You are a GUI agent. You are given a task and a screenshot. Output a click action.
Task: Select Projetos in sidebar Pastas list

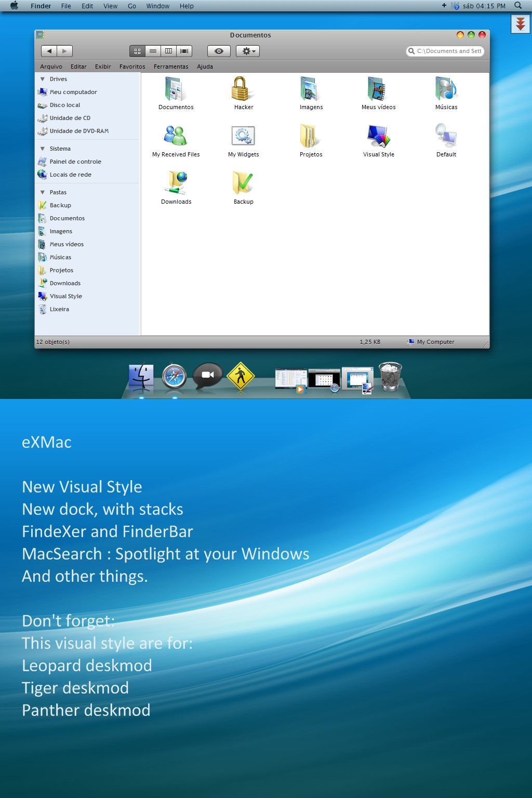coord(56,270)
